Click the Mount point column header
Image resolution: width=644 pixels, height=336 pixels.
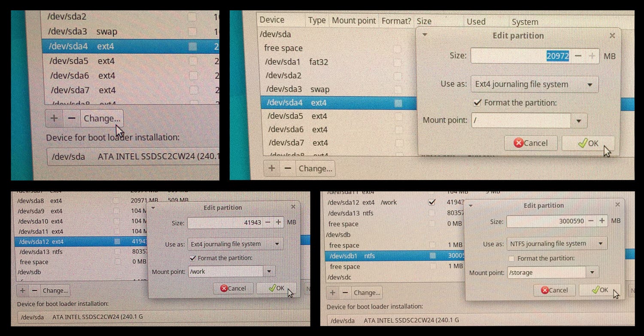tap(354, 21)
